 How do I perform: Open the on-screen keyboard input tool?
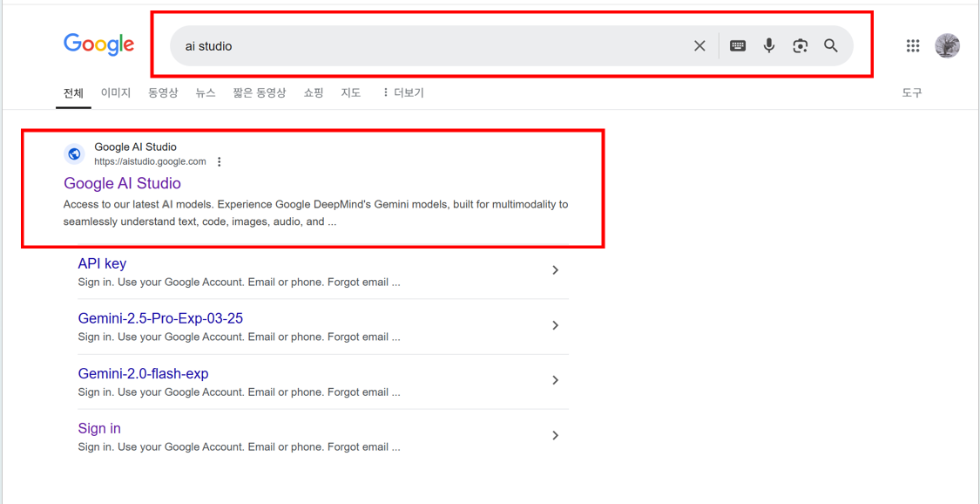point(738,45)
